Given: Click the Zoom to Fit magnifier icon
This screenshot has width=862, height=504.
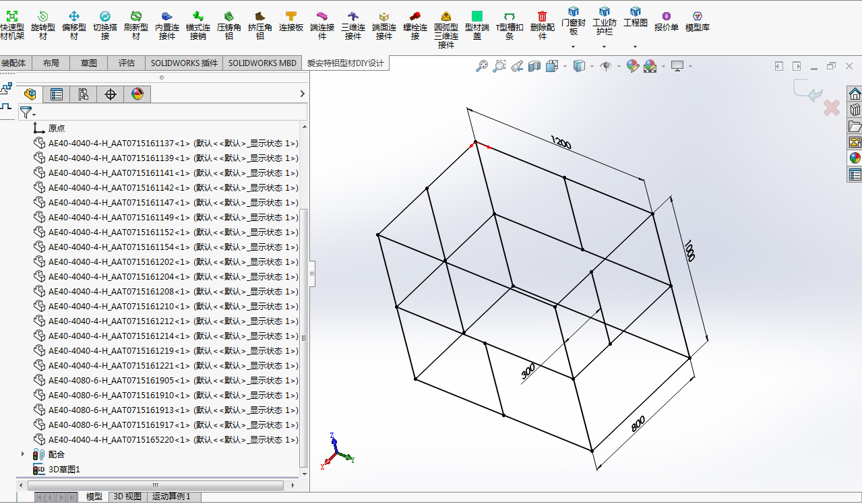Looking at the screenshot, I should point(482,66).
